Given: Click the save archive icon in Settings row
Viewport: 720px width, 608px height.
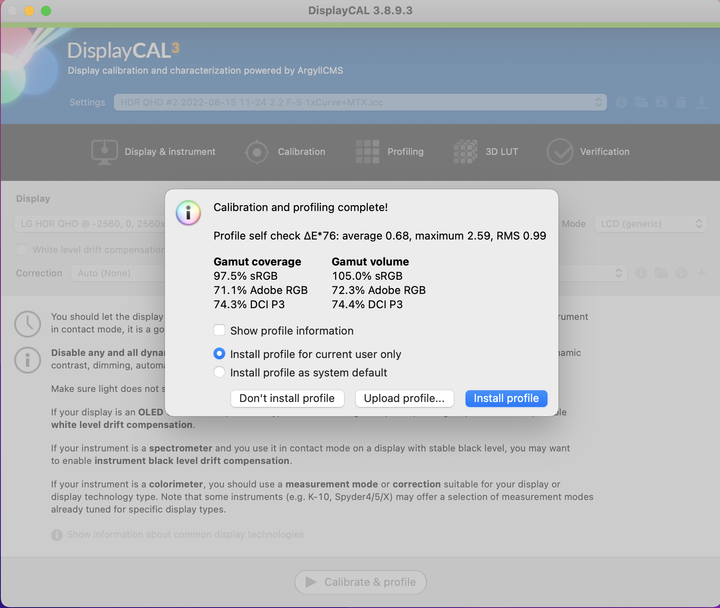Looking at the screenshot, I should [x=661, y=102].
